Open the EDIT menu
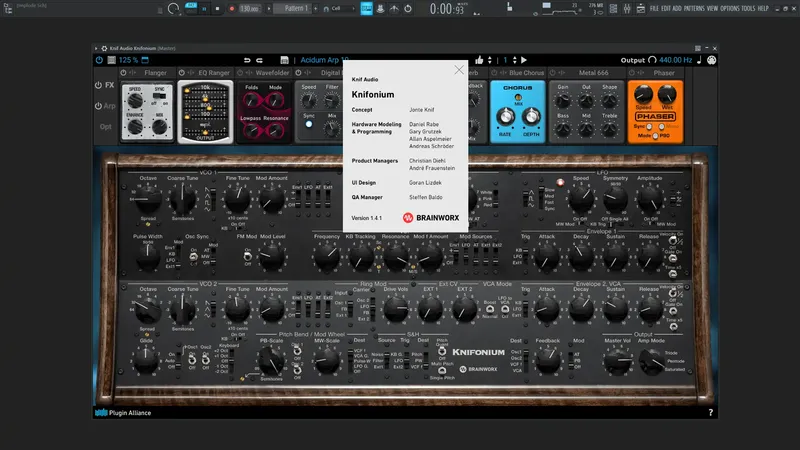800x450 pixels. (666, 9)
